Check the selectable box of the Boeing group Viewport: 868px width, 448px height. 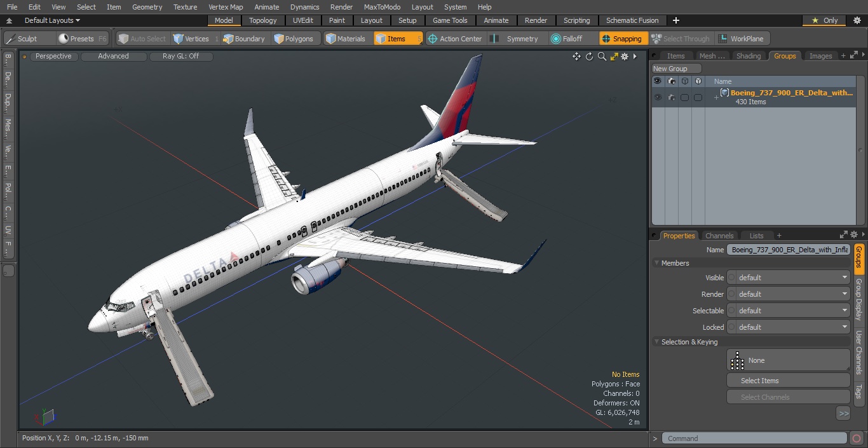[684, 97]
